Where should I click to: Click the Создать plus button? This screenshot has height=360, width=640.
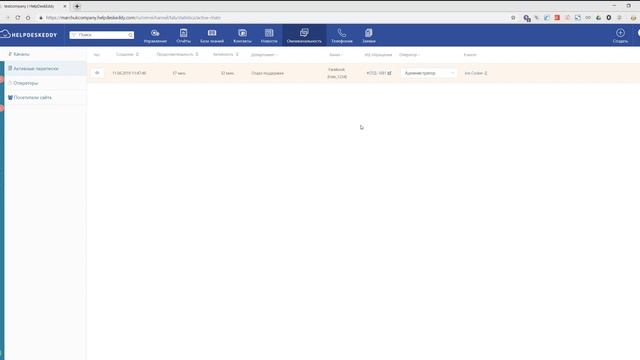[x=620, y=35]
